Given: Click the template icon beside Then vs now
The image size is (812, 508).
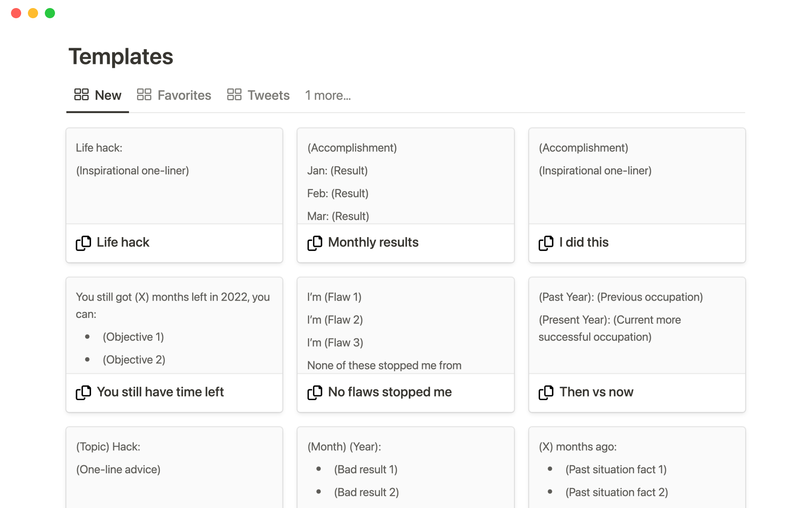Looking at the screenshot, I should (546, 392).
